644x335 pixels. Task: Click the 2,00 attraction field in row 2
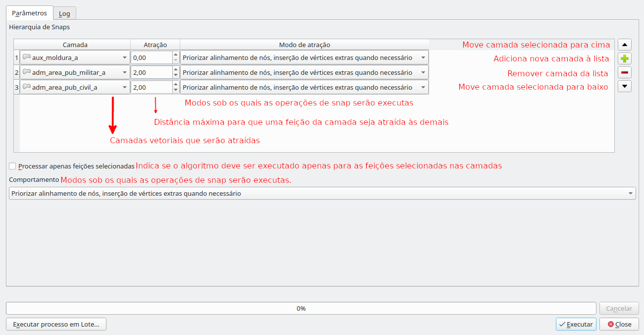pos(151,72)
